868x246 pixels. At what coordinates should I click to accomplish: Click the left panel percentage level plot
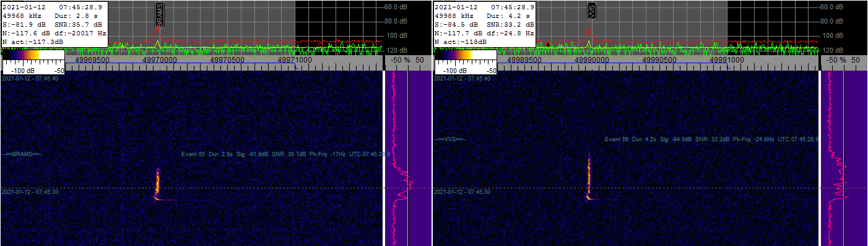407,157
